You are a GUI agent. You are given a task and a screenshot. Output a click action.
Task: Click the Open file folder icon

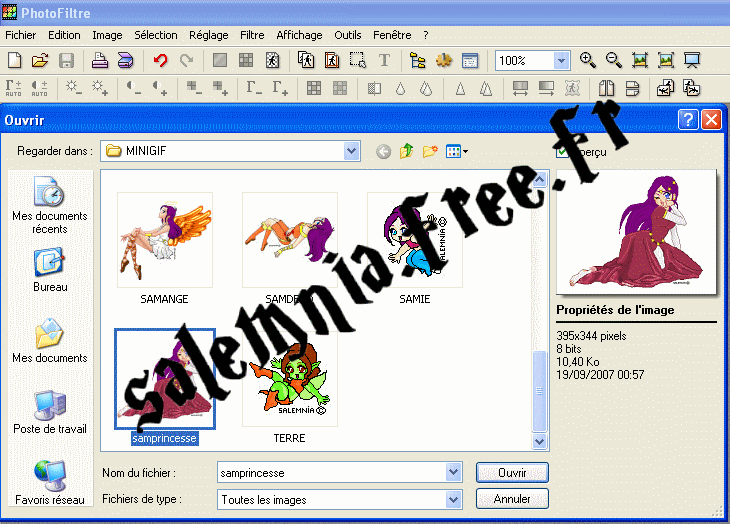(40, 61)
